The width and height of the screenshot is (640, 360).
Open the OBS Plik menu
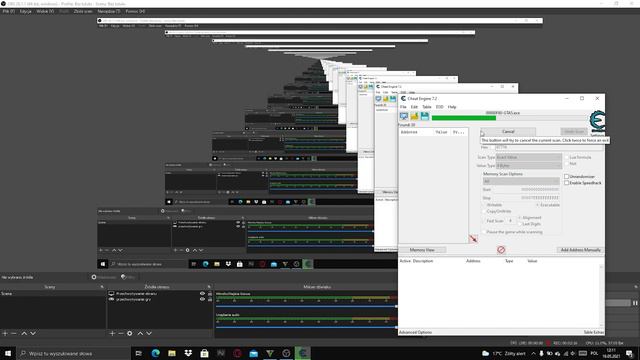9,11
